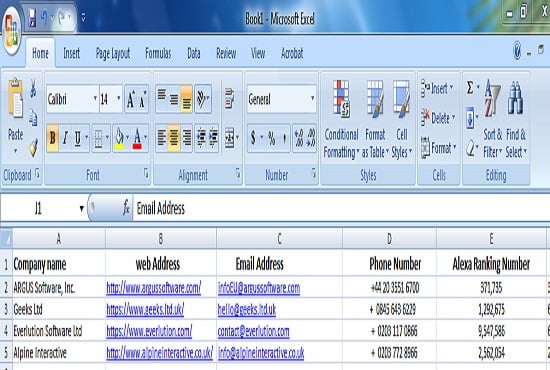This screenshot has height=370, width=550.
Task: Delete cells button
Action: [x=438, y=118]
